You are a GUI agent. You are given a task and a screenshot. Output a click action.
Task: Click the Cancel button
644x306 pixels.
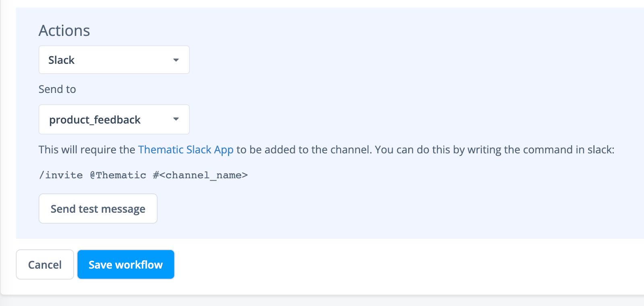(45, 265)
